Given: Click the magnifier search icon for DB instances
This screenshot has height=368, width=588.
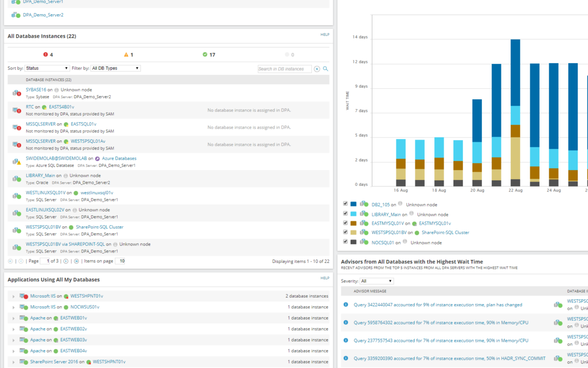Looking at the screenshot, I should [326, 69].
